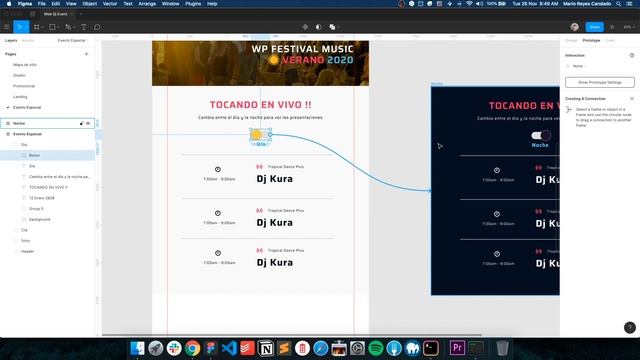
Task: Open the Arrange menu
Action: [x=147, y=4]
